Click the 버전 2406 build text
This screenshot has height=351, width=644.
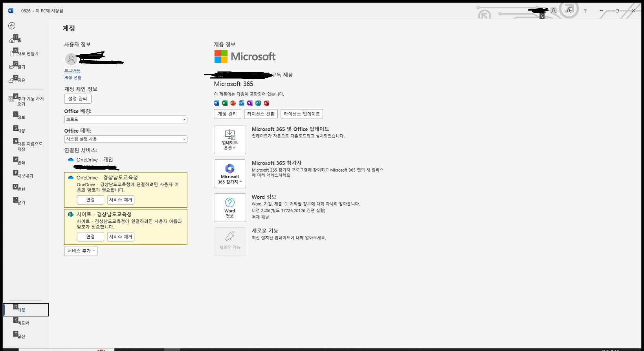(x=288, y=210)
